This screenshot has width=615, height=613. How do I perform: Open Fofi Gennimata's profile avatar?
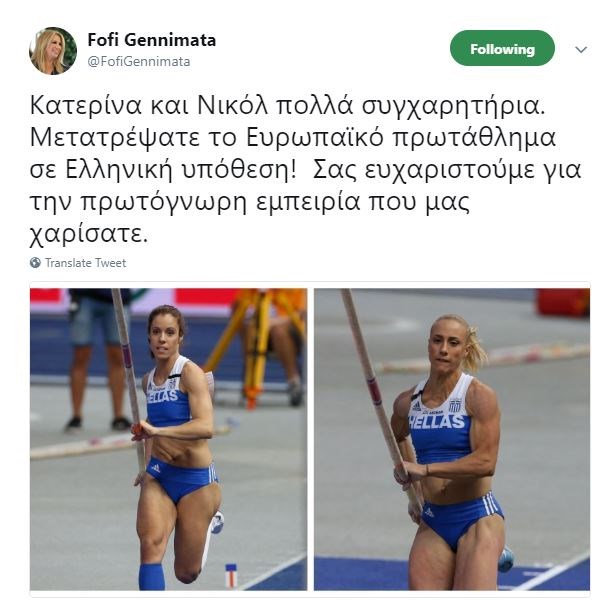(53, 51)
